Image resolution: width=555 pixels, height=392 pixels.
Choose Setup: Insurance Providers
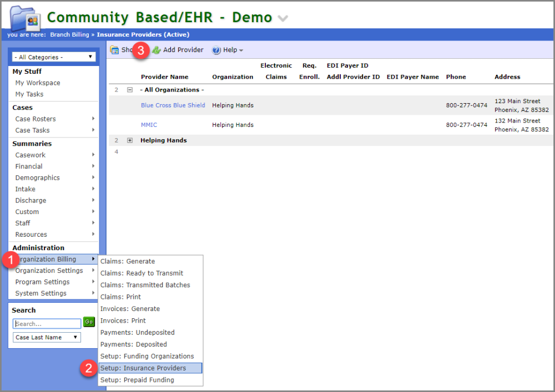pos(151,368)
